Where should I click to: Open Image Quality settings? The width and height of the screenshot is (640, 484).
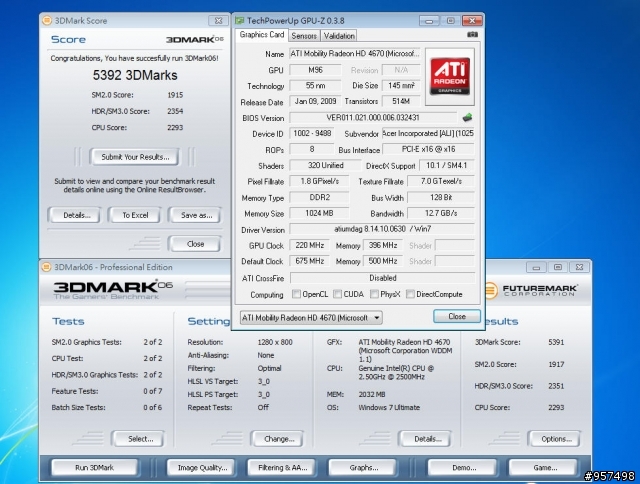(x=202, y=468)
